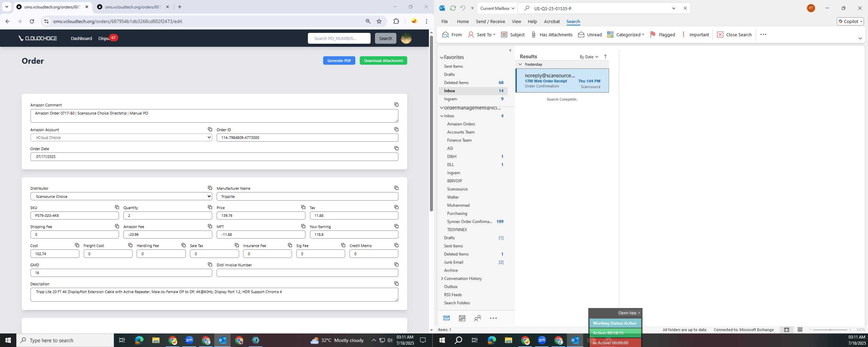Copy the Tax field value
The height and width of the screenshot is (347, 868).
396,207
